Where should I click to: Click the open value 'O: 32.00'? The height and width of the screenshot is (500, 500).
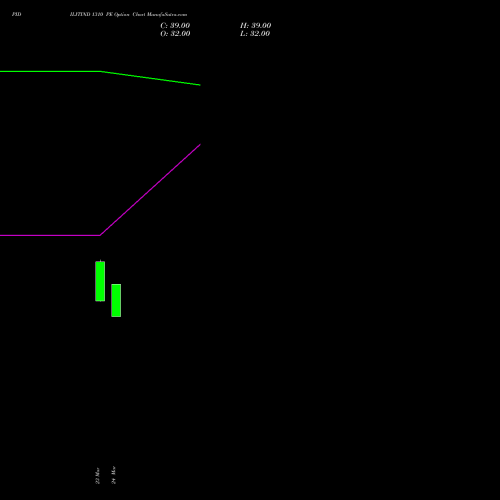coord(175,34)
